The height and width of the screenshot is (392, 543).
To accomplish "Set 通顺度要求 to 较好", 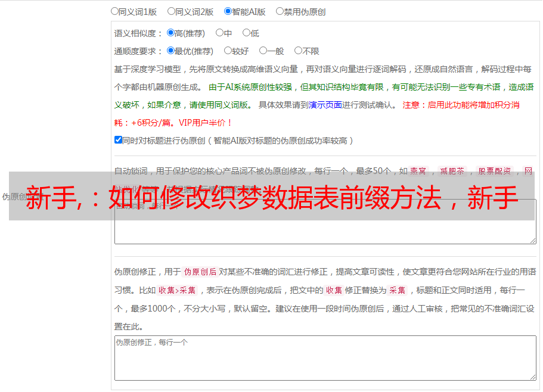I will pyautogui.click(x=228, y=51).
